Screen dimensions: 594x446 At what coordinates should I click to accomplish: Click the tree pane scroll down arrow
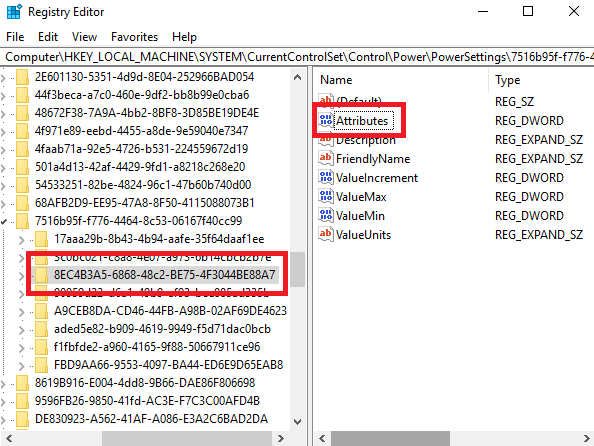click(x=298, y=421)
